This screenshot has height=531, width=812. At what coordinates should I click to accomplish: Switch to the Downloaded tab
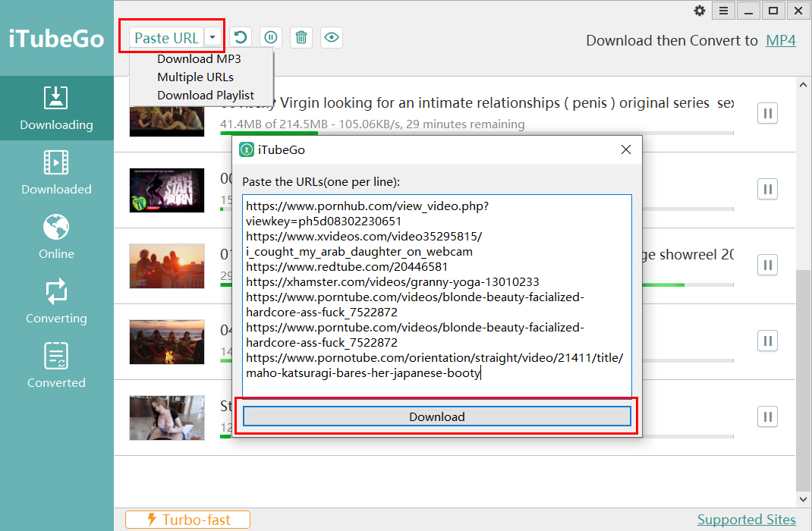[56, 172]
